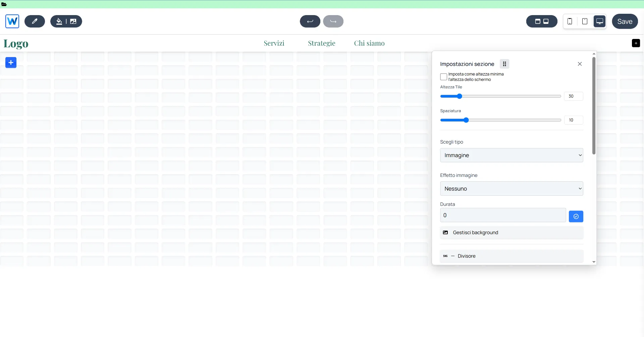Open the layout panels toggle button
The image size is (644, 337).
[x=542, y=21]
